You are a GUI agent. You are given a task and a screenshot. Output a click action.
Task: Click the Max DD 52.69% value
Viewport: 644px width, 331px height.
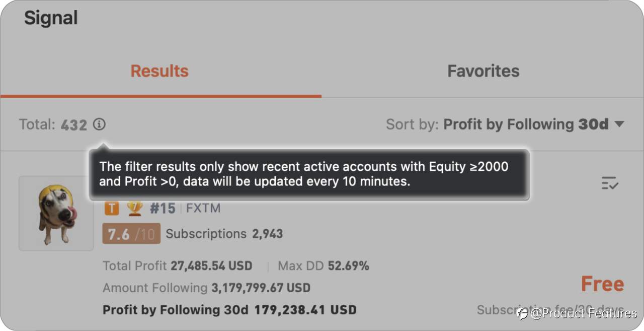(x=324, y=266)
